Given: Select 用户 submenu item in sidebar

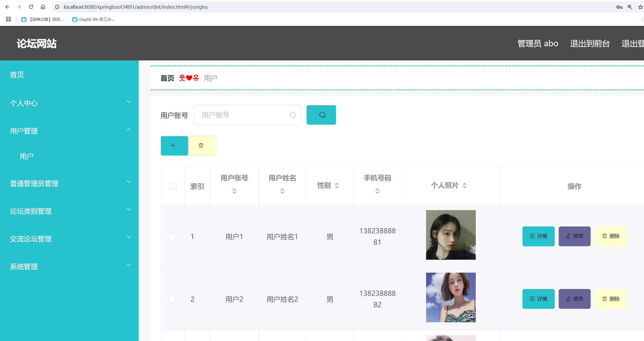Looking at the screenshot, I should 27,156.
